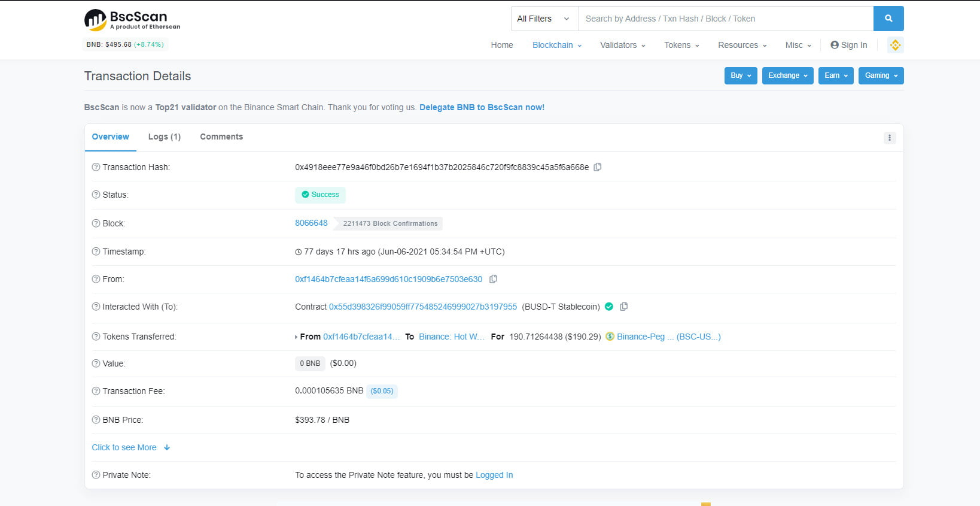Open the three-dot options menu

[x=890, y=138]
